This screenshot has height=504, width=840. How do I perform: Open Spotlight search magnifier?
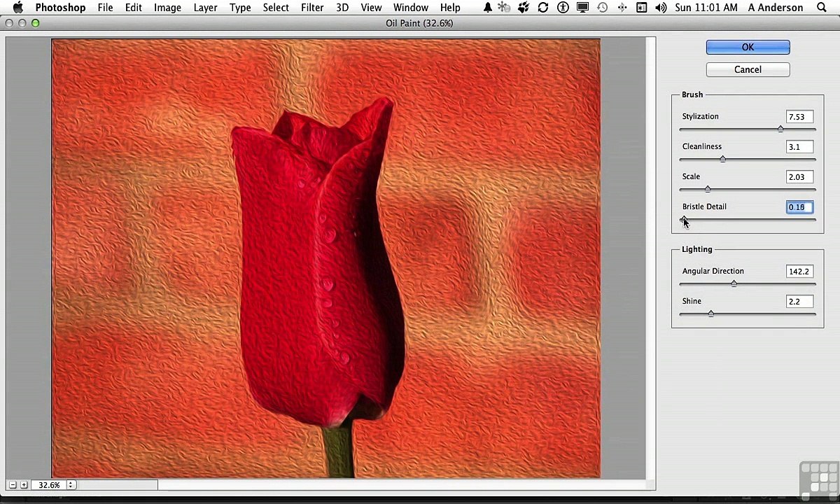[x=822, y=8]
